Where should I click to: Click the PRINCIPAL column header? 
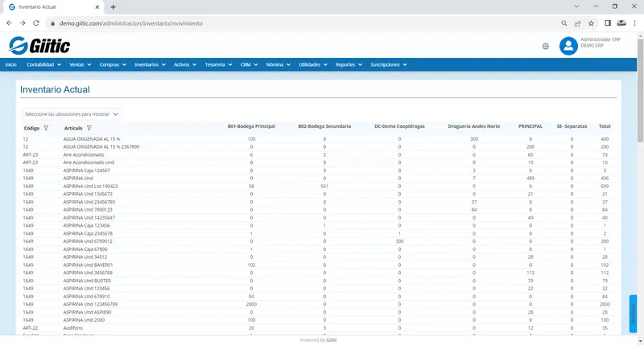pos(530,126)
